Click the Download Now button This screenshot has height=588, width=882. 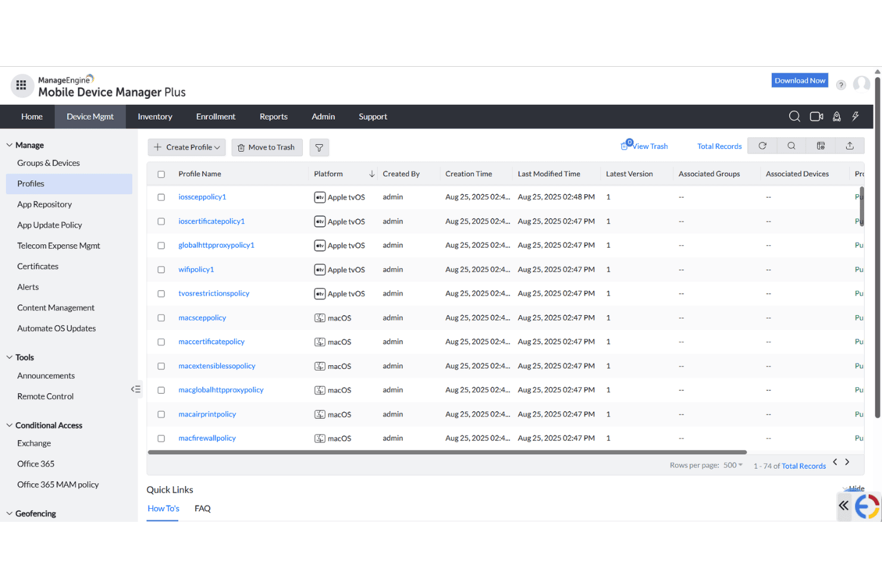800,80
